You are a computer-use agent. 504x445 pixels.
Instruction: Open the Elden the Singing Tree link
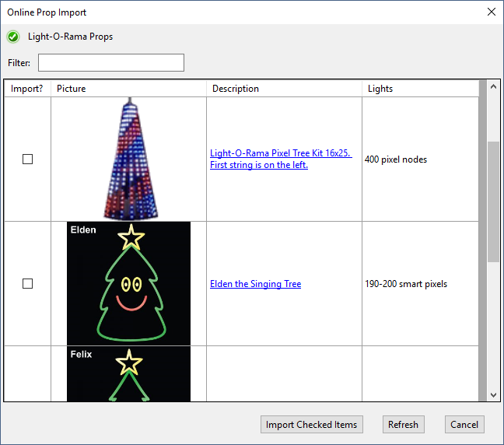[x=255, y=284]
